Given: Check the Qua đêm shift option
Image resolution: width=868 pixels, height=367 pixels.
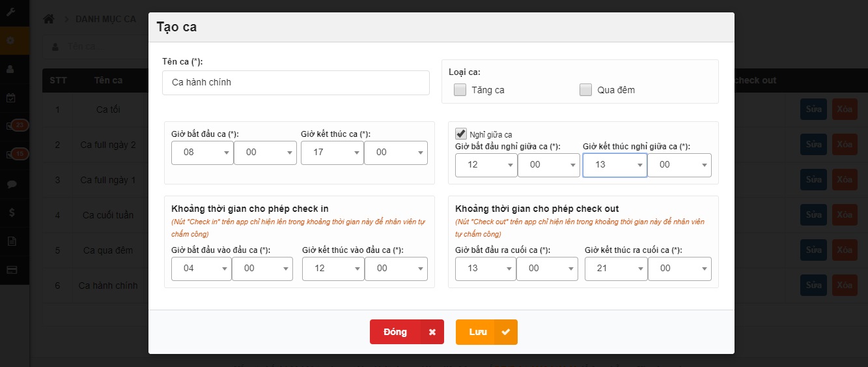Looking at the screenshot, I should [x=585, y=90].
